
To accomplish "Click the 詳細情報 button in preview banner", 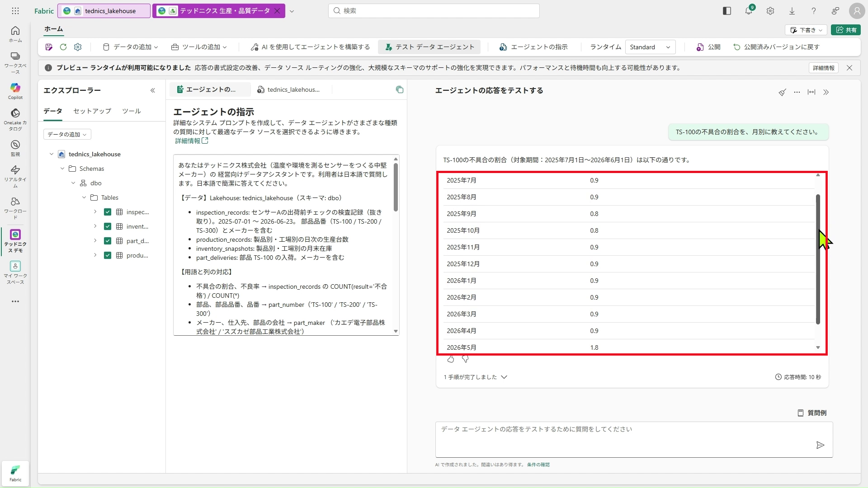I will pyautogui.click(x=824, y=68).
